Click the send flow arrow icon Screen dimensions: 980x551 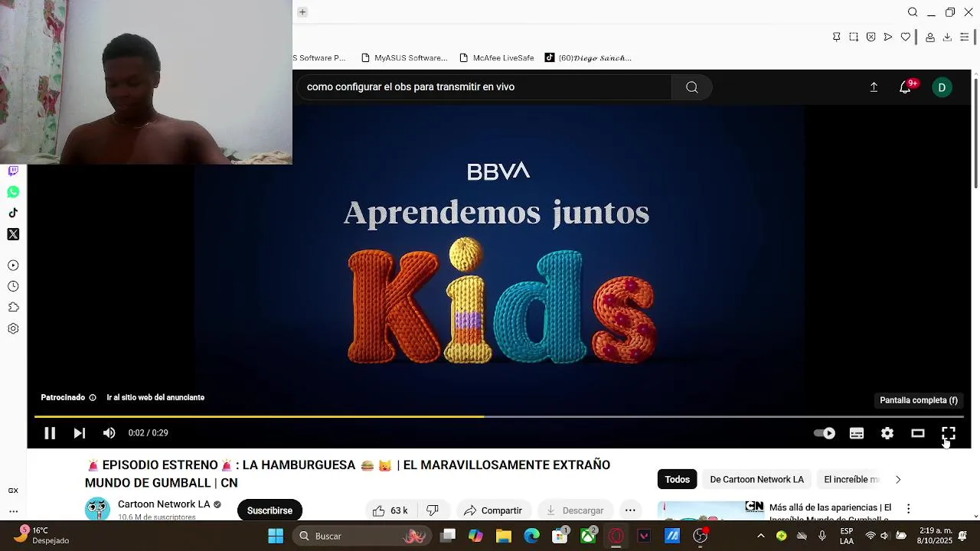[888, 37]
